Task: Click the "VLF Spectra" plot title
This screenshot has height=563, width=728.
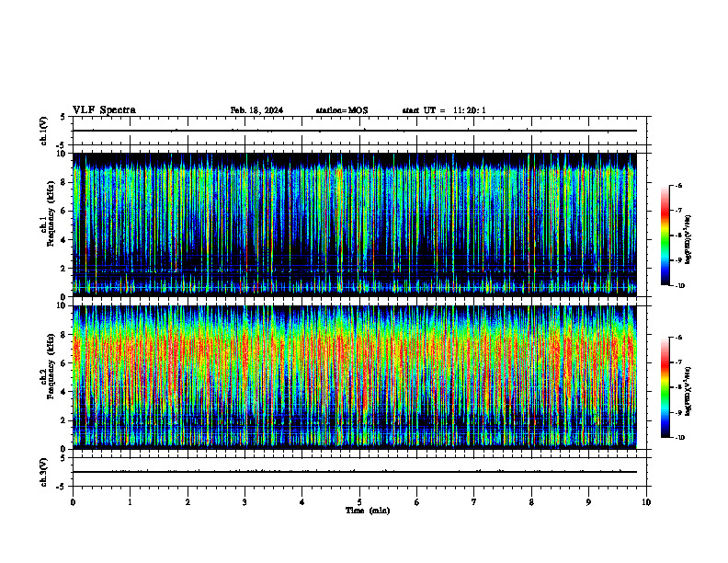Action: (104, 110)
